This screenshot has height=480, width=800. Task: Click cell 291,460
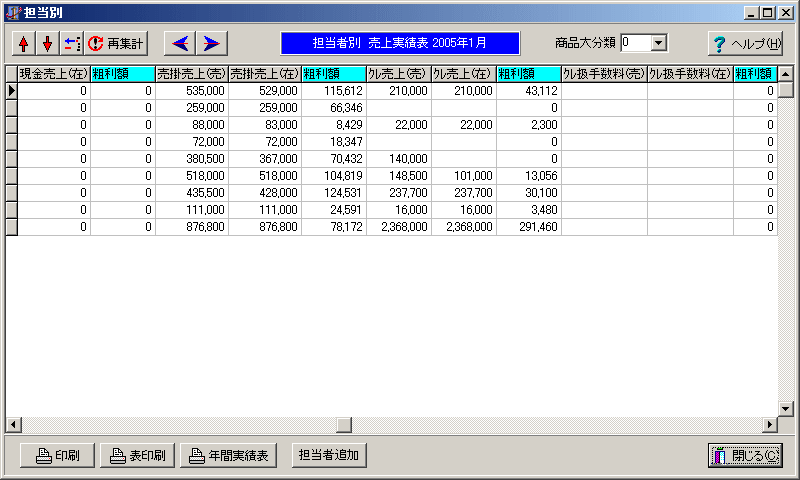[x=529, y=227]
